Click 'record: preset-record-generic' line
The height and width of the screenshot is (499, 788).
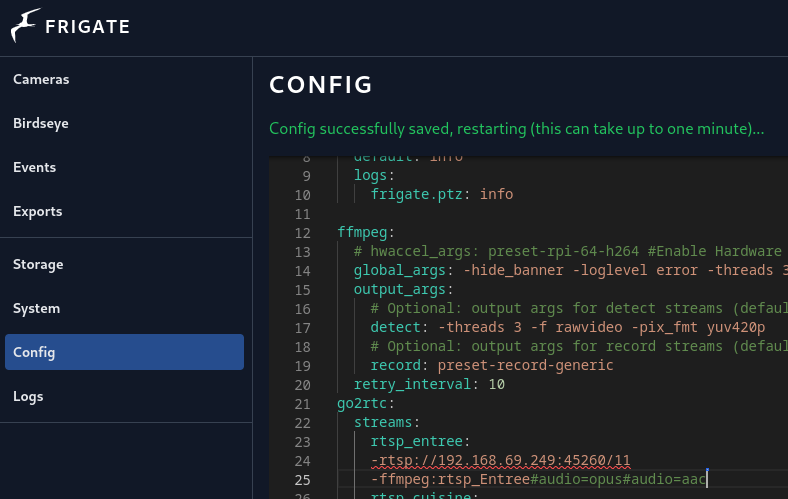point(491,365)
